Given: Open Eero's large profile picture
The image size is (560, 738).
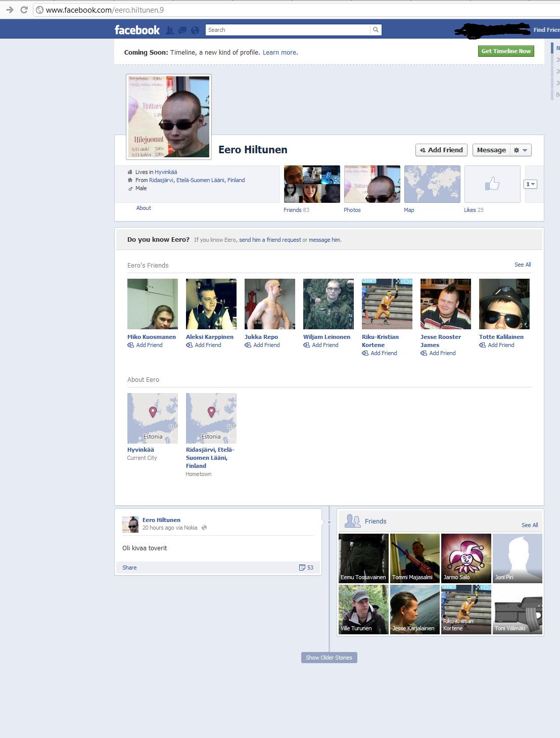Looking at the screenshot, I should click(x=169, y=117).
